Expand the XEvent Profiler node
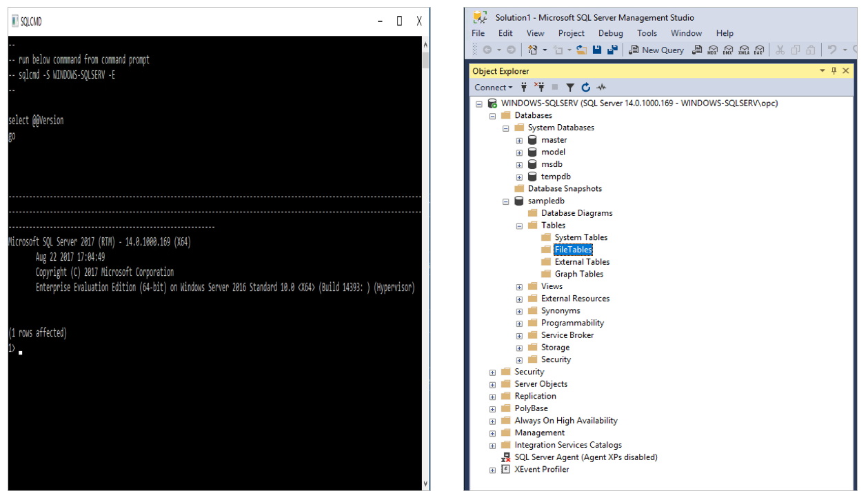Screen dimensions: 868x498 click(492, 470)
